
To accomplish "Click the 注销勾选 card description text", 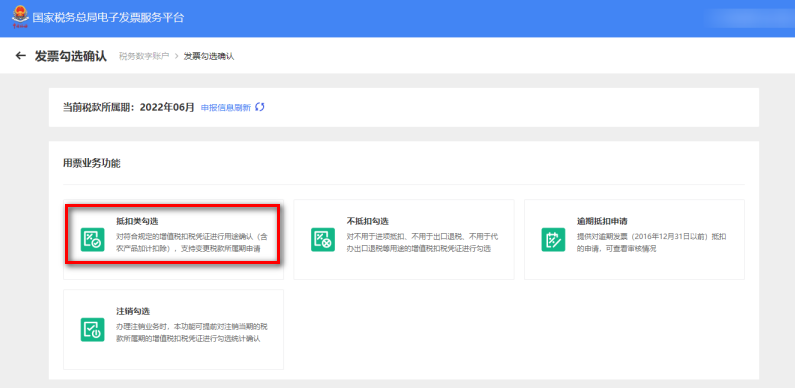I will click(x=192, y=333).
